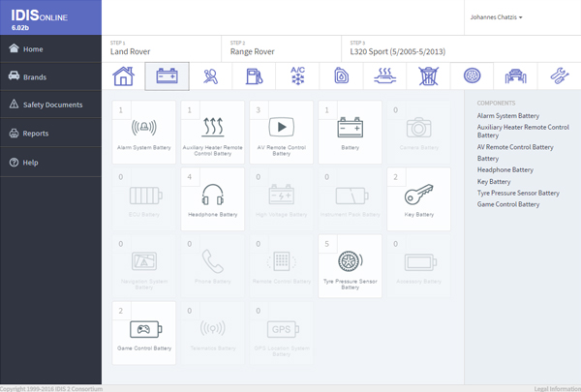The height and width of the screenshot is (392, 581).
Task: Open the vehicle on lift category icon
Action: point(515,75)
